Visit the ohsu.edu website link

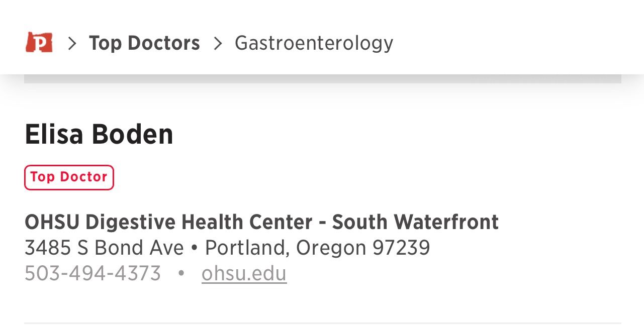click(244, 274)
